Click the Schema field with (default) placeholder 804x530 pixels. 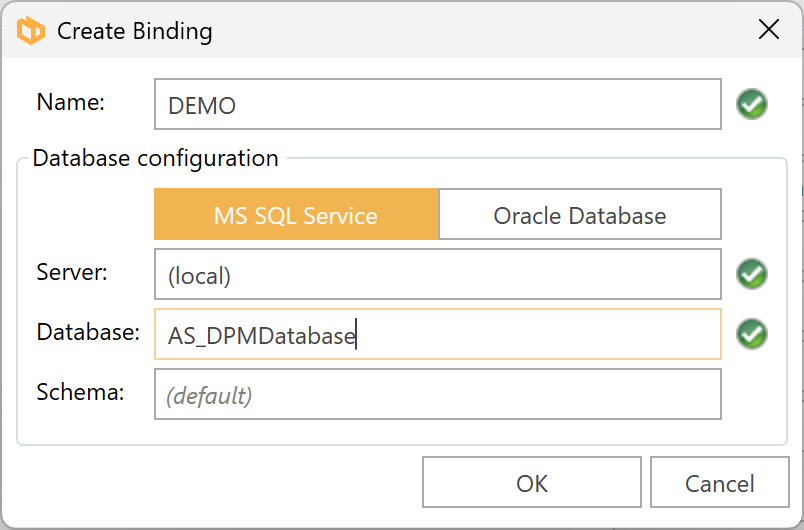437,395
